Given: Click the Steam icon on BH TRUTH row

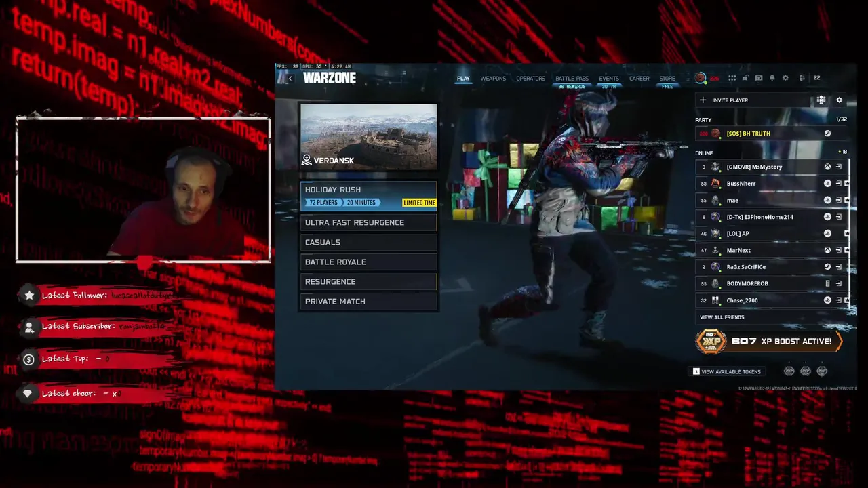Looking at the screenshot, I should 827,134.
